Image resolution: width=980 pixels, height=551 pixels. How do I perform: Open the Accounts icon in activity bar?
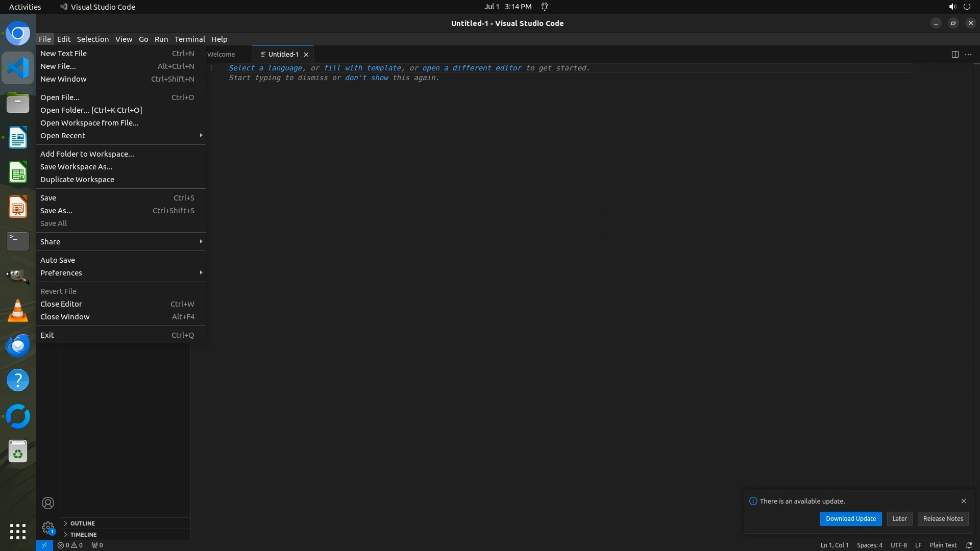point(48,503)
